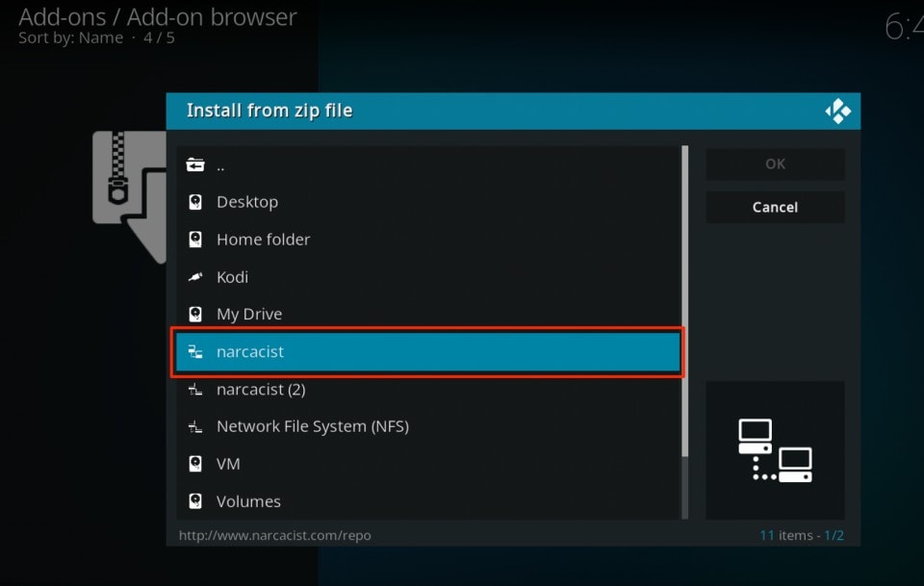Viewport: 924px width, 586px height.
Task: Open the Desktop entry
Action: (x=428, y=202)
